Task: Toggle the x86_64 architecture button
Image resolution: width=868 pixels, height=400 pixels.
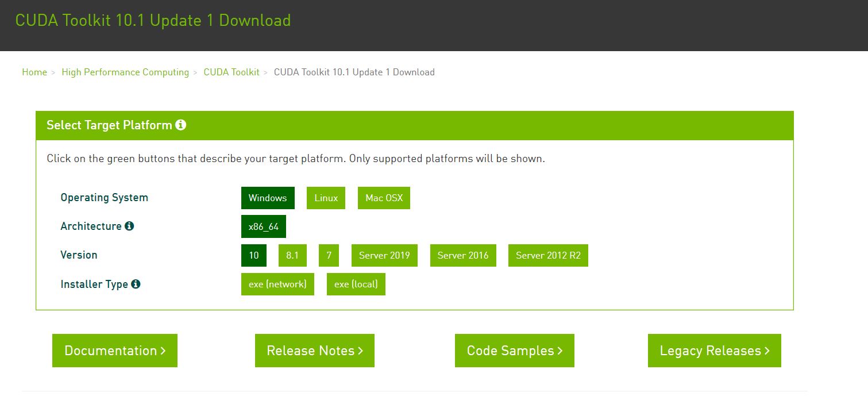Action: click(x=264, y=226)
